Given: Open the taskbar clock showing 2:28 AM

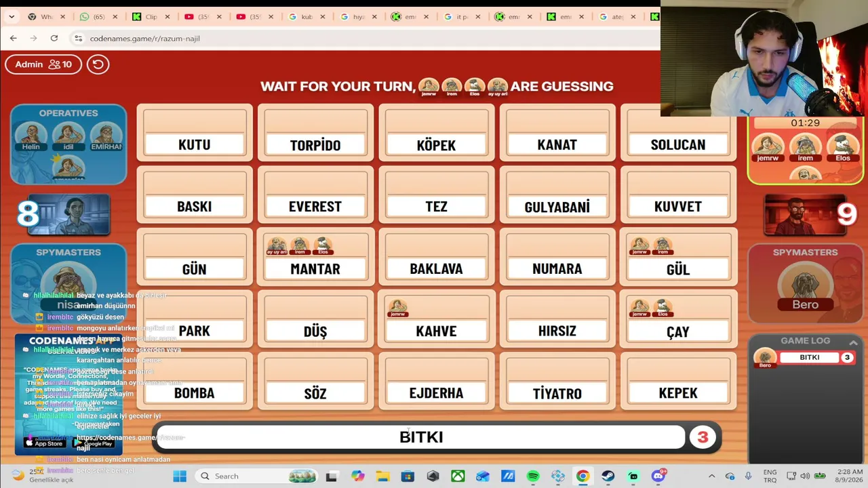Looking at the screenshot, I should (x=850, y=476).
